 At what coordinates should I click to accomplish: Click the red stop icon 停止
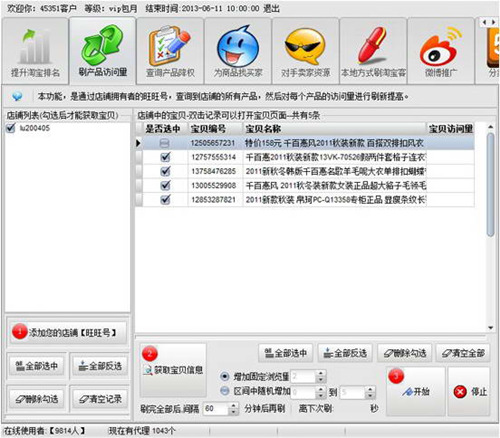pyautogui.click(x=460, y=392)
